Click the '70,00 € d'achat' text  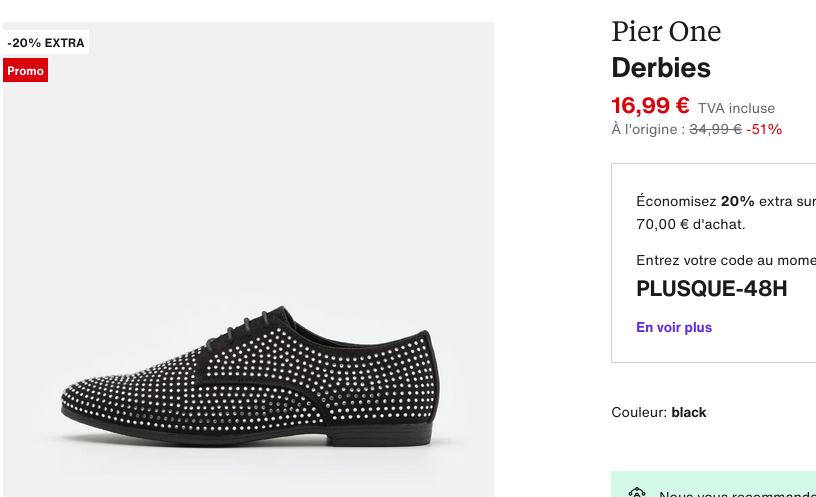click(691, 224)
